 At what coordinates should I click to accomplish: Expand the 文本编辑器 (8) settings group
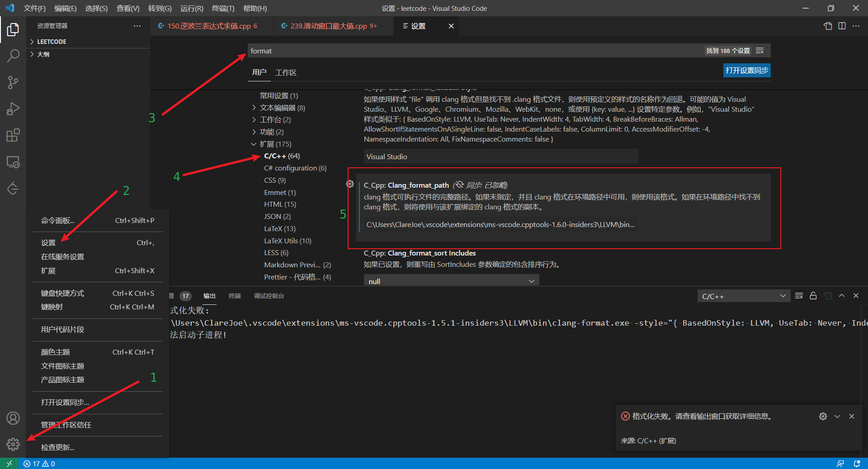(278, 108)
